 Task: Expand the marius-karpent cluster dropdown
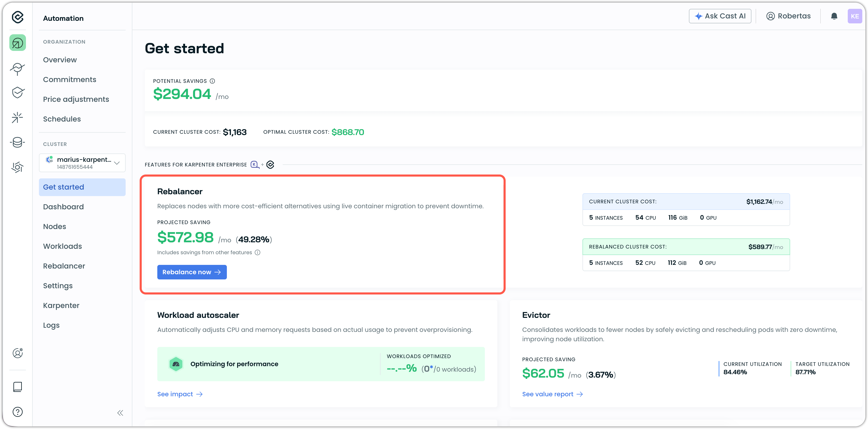pos(117,163)
